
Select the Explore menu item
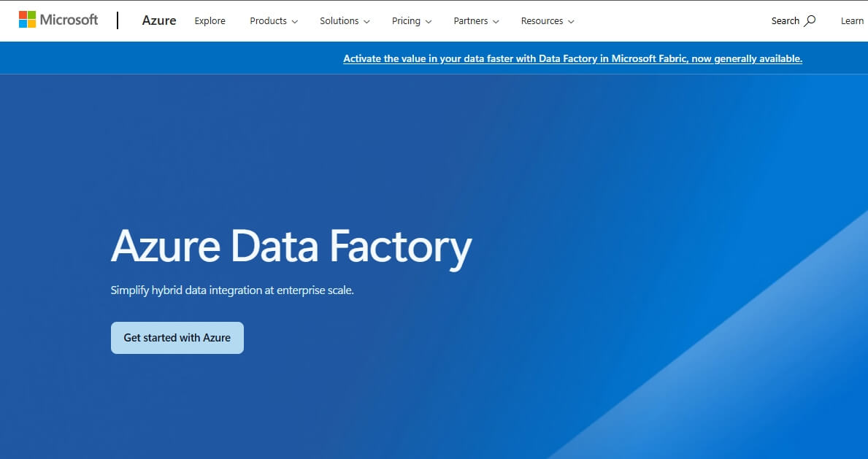click(x=210, y=21)
